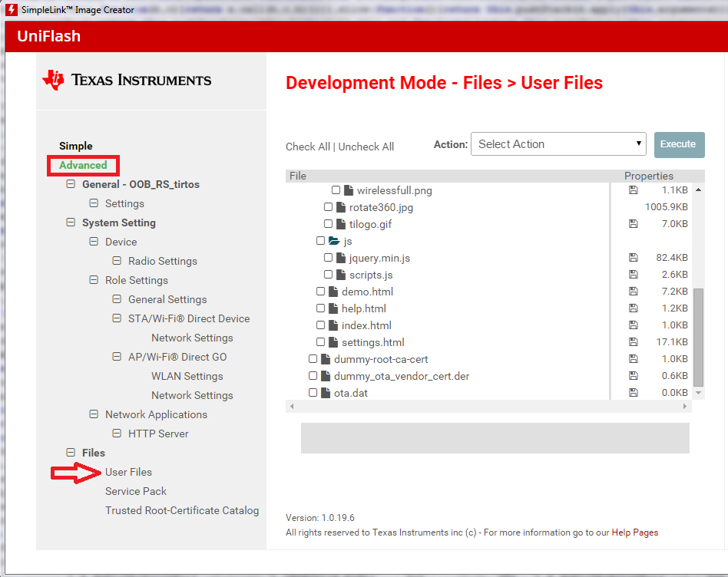The width and height of the screenshot is (728, 577).
Task: Open HTTP Server settings
Action: coord(158,434)
